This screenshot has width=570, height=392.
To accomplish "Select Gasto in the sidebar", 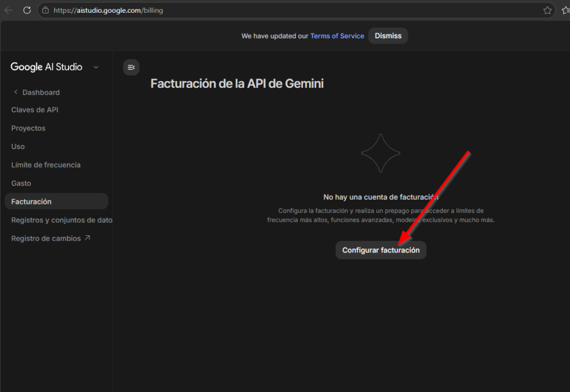I will point(21,183).
